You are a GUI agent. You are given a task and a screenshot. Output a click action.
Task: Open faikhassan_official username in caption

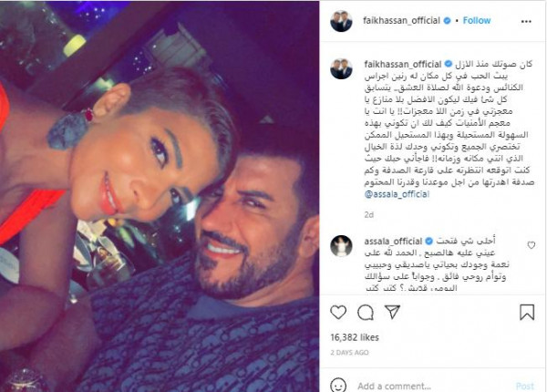[403, 64]
